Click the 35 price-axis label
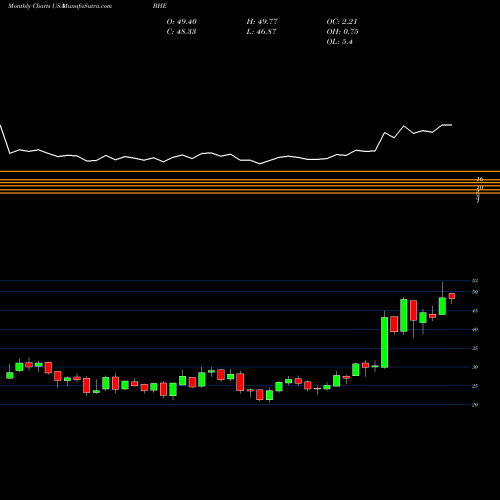The image size is (500, 500). [x=475, y=348]
